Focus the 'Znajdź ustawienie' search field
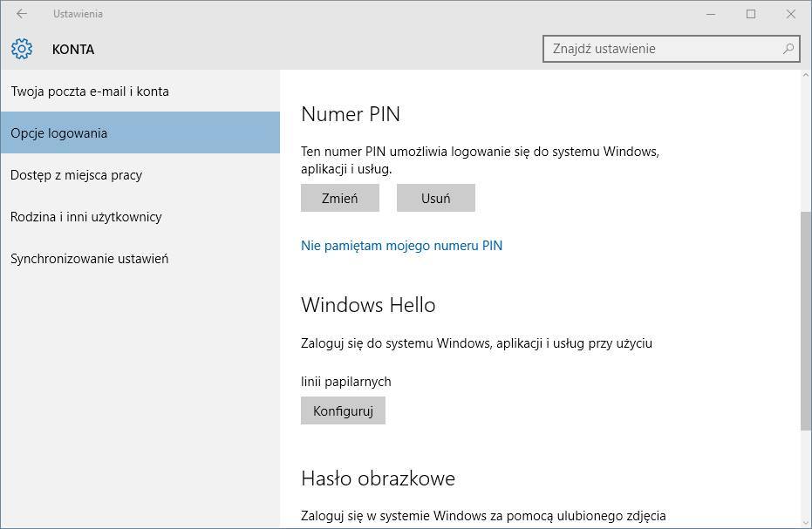 click(x=672, y=49)
